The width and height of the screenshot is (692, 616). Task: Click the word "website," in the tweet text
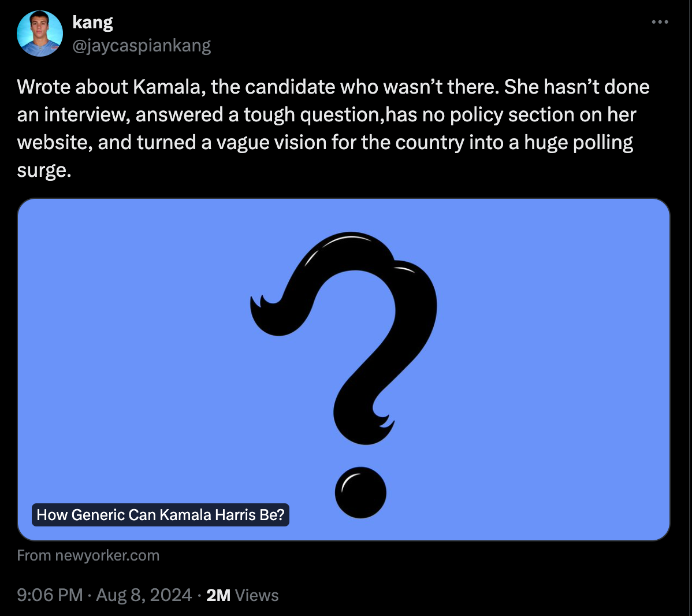click(x=55, y=142)
